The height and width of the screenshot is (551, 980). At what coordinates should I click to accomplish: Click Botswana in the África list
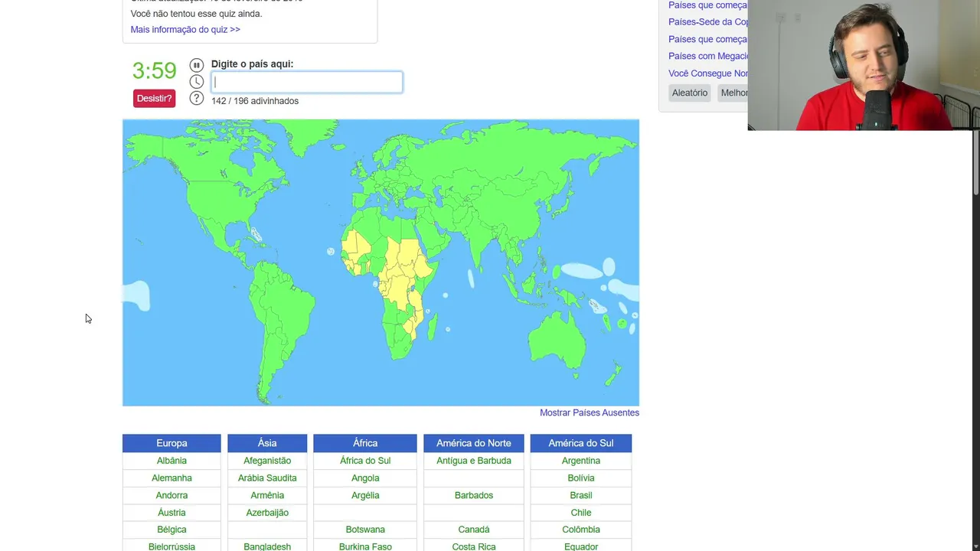[x=365, y=530]
